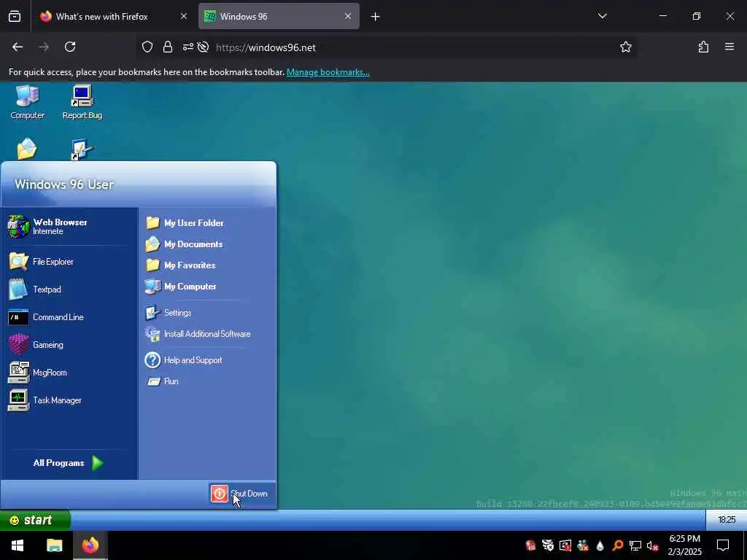
Task: Show site security lock info
Action: coord(168,47)
